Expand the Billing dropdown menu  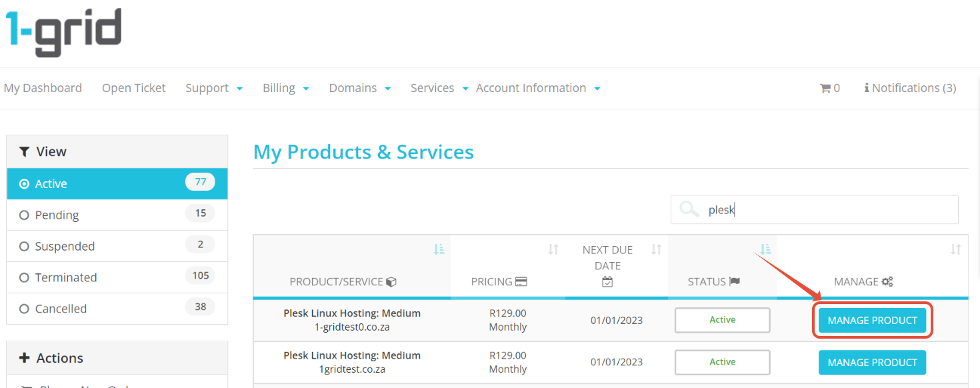pos(286,88)
